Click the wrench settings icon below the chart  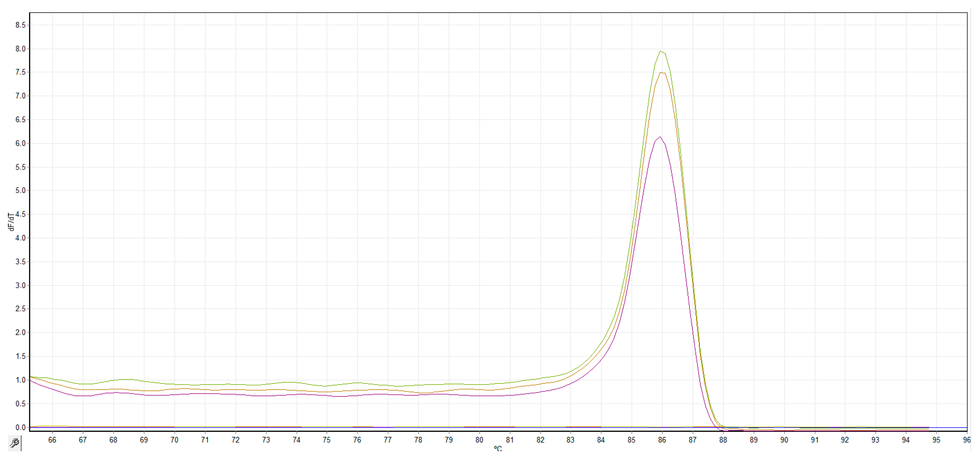[14, 443]
